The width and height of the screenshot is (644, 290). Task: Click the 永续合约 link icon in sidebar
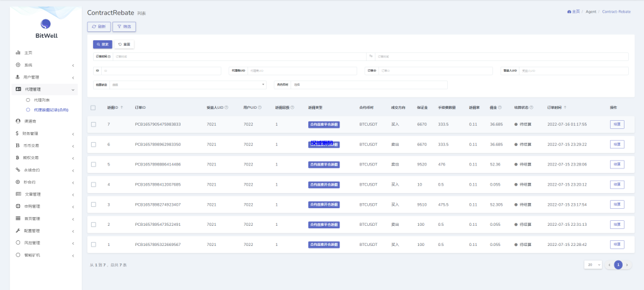click(x=18, y=170)
